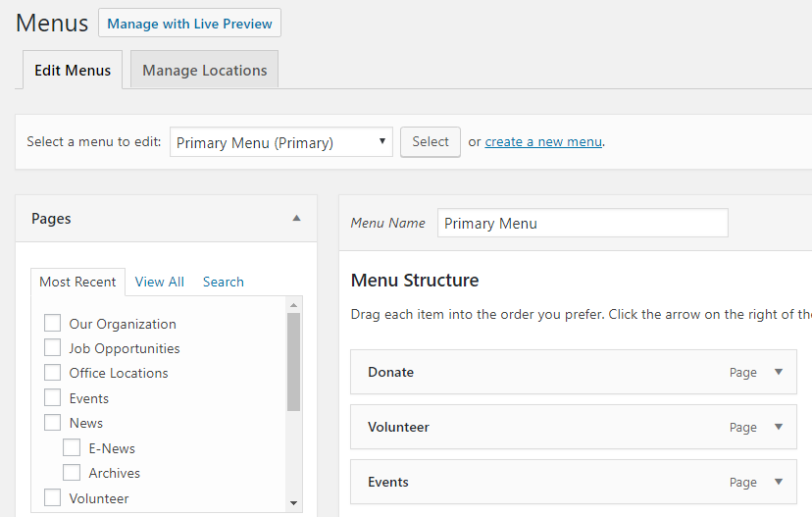The width and height of the screenshot is (812, 517).
Task: Expand the Donate menu item arrow
Action: coord(779,372)
